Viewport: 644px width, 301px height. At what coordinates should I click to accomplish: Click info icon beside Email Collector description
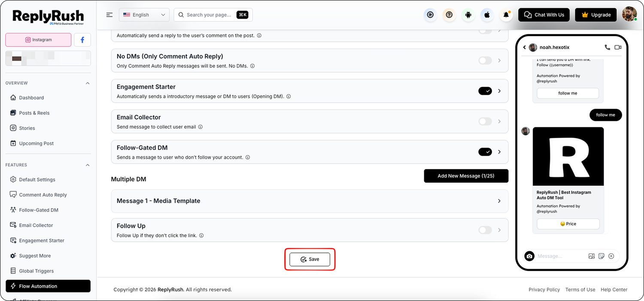pos(200,127)
